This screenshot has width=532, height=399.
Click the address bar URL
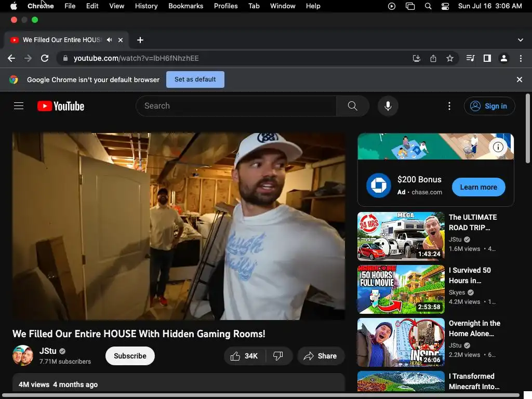[136, 58]
